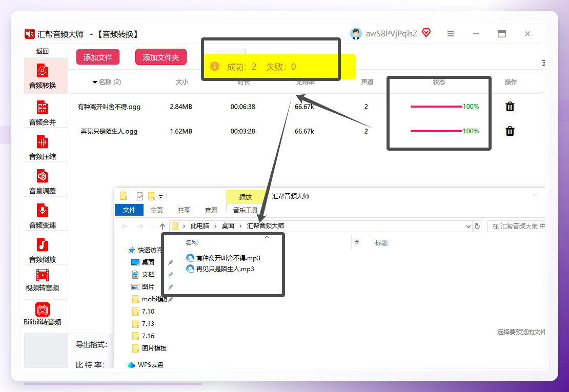Delete 有种离开叫舍不得.ogg with trash icon
569x392 pixels.
coord(510,106)
